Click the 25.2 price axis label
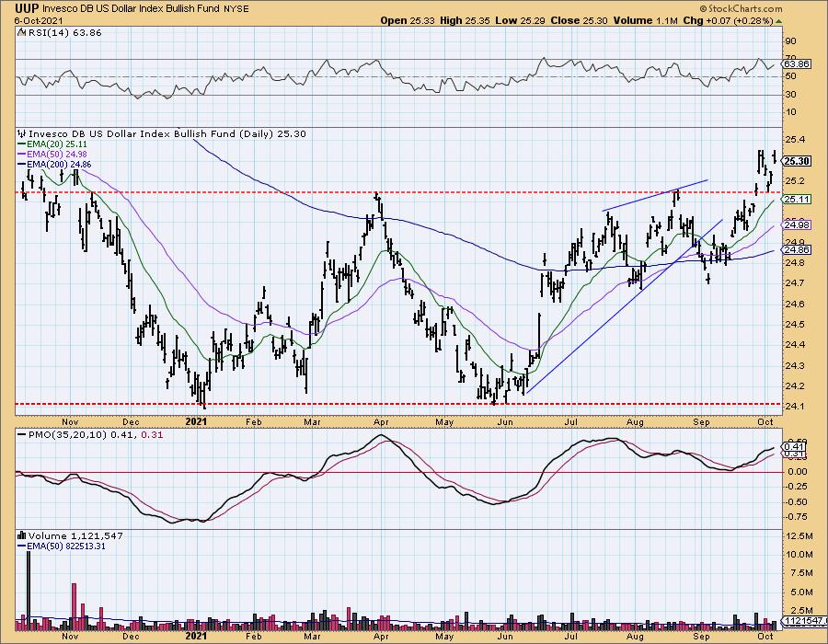Viewport: 828px width, 644px height. click(796, 181)
